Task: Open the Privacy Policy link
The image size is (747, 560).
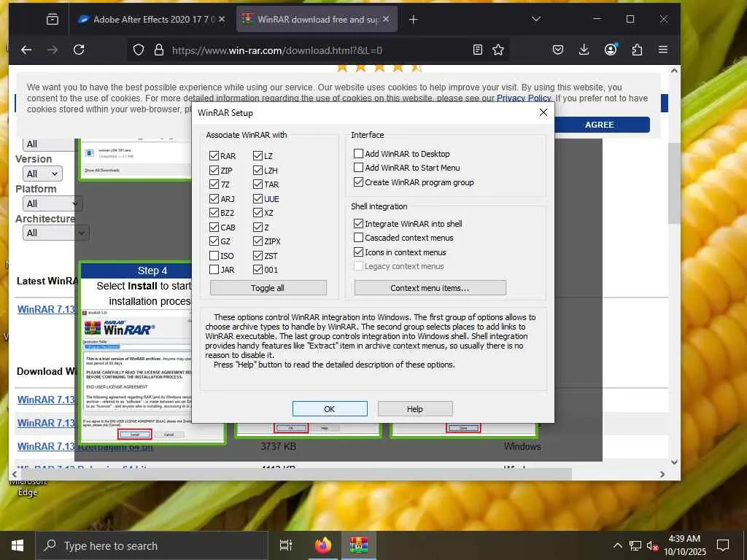Action: click(x=524, y=98)
